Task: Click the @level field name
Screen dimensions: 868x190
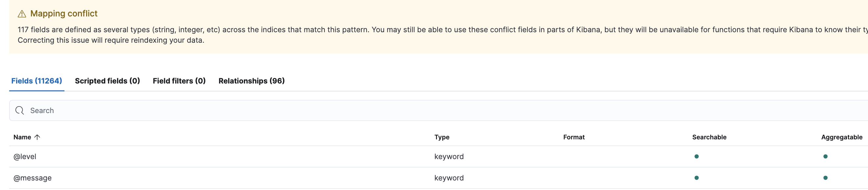Action: pyautogui.click(x=25, y=156)
